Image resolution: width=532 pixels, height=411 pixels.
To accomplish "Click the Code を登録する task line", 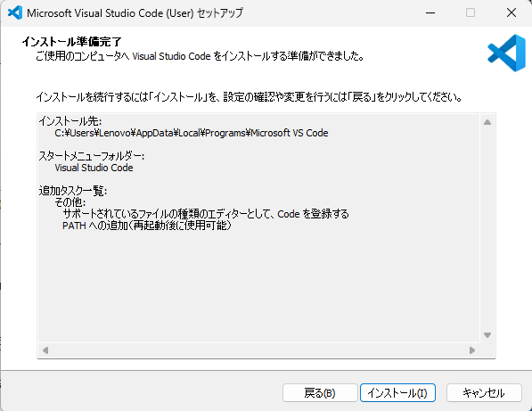I will coord(206,214).
